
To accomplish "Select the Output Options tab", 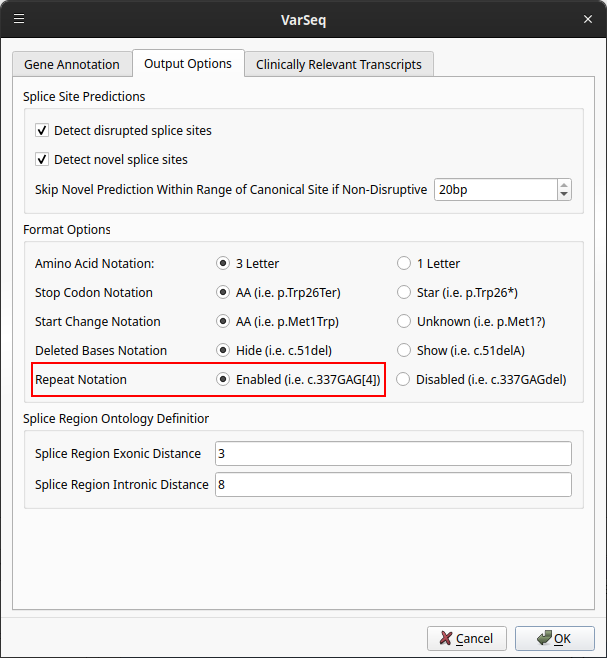I will 188,63.
